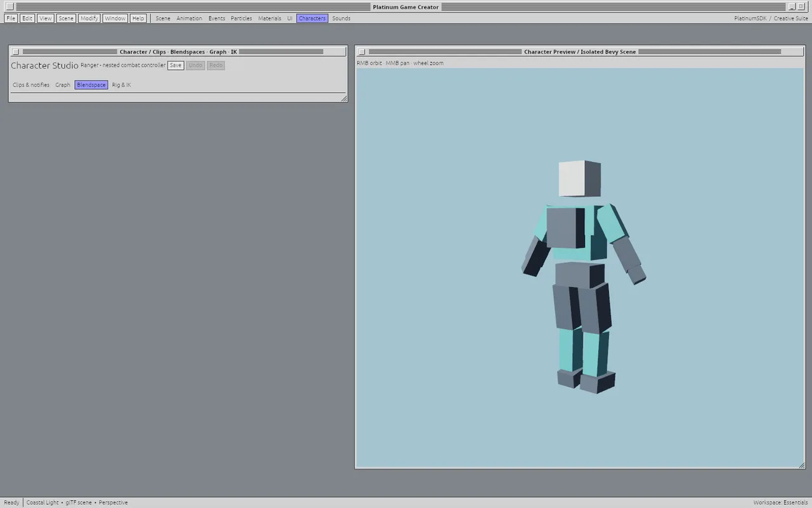The height and width of the screenshot is (508, 812).
Task: Click the Character panel window menu box
Action: pyautogui.click(x=16, y=52)
